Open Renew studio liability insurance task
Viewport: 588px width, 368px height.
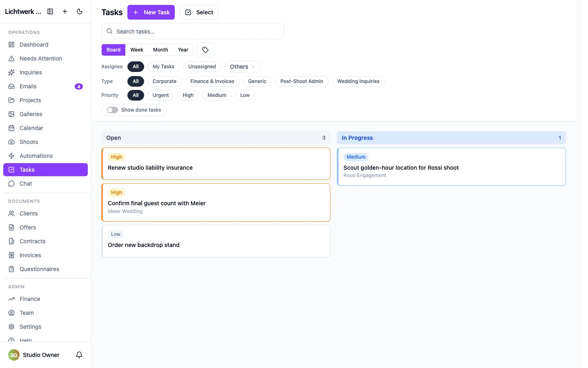click(x=216, y=164)
